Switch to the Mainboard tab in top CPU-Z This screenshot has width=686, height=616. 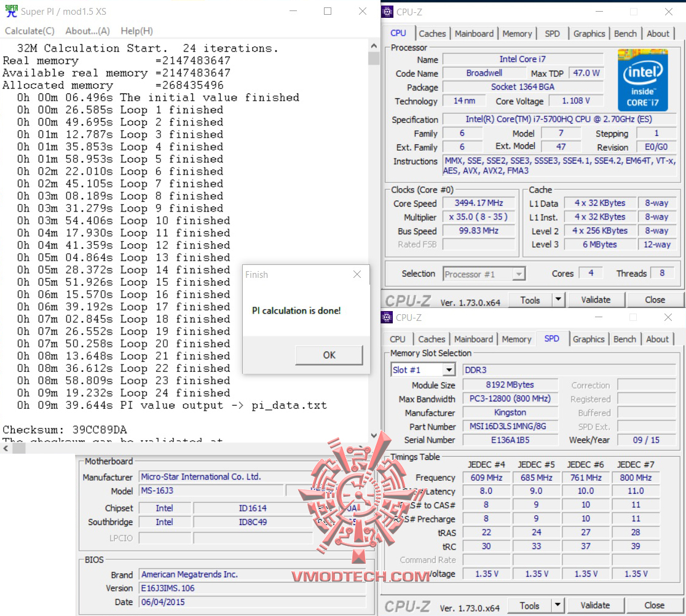tap(474, 34)
